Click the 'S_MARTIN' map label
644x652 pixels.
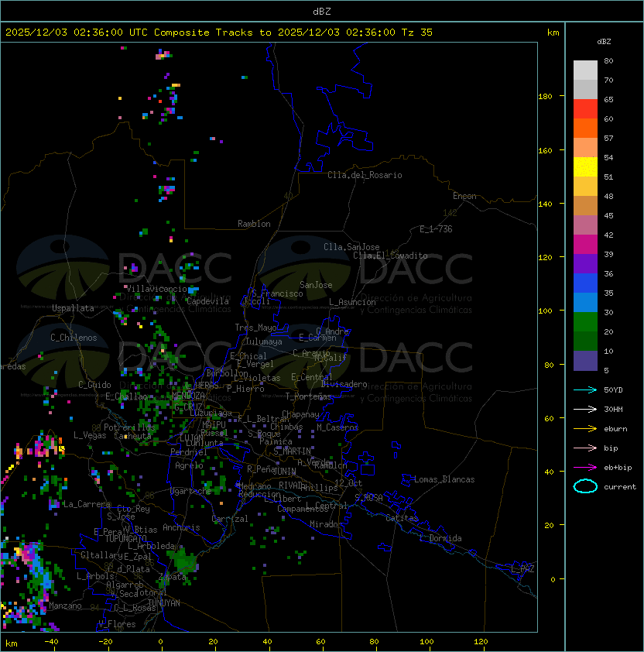pyautogui.click(x=293, y=451)
